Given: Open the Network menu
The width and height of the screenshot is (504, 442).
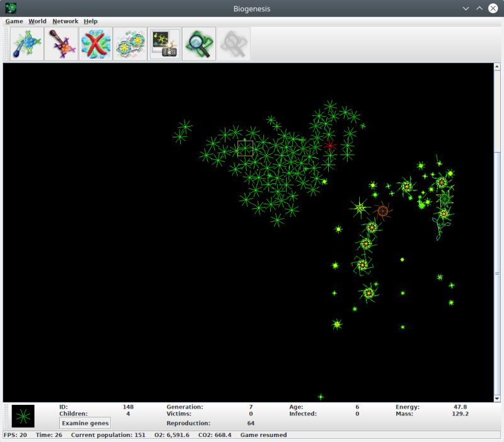Looking at the screenshot, I should pyautogui.click(x=65, y=21).
